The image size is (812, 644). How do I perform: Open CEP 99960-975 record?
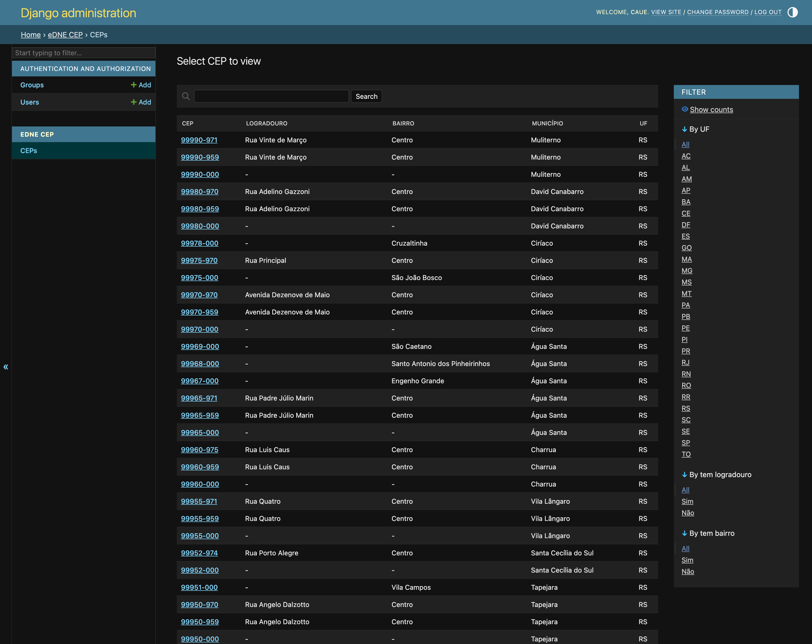(199, 450)
